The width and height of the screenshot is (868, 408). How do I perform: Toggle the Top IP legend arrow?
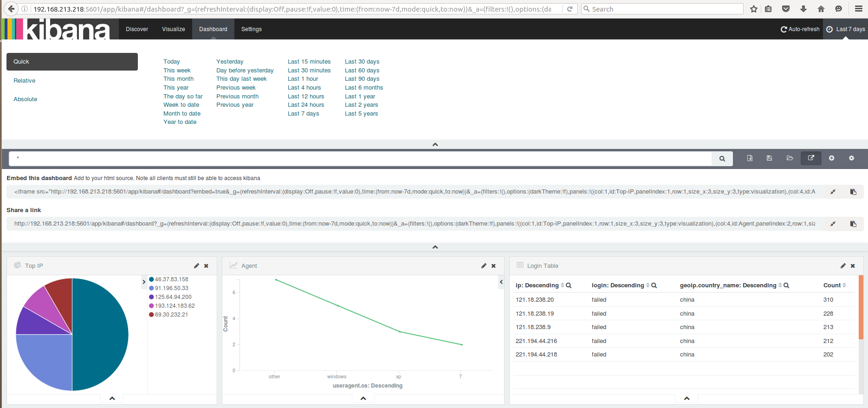[x=144, y=282]
